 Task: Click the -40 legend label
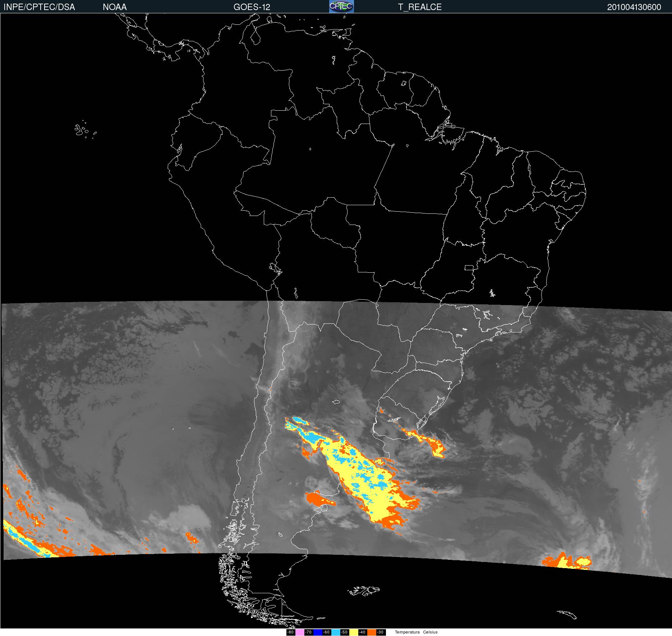363,632
